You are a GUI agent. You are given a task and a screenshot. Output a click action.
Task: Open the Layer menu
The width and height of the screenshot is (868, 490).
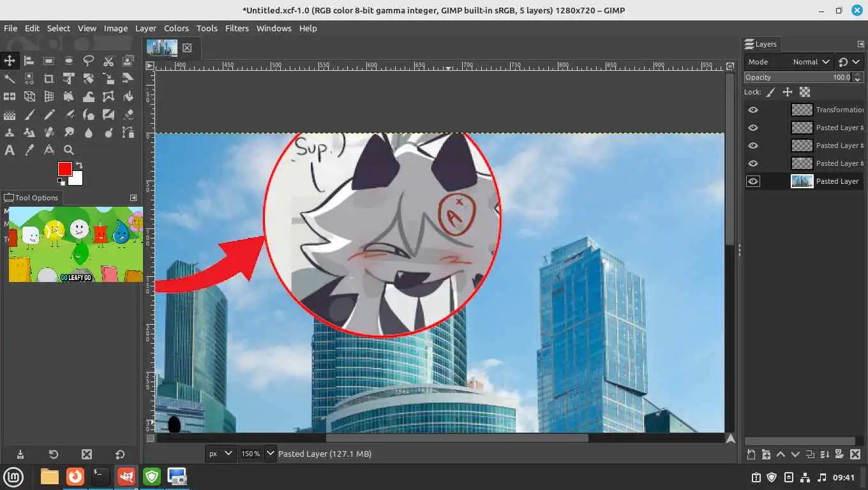pyautogui.click(x=145, y=28)
